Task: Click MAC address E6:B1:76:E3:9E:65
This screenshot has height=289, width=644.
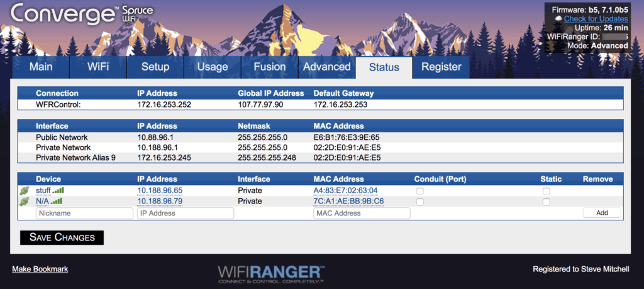Action: [347, 137]
